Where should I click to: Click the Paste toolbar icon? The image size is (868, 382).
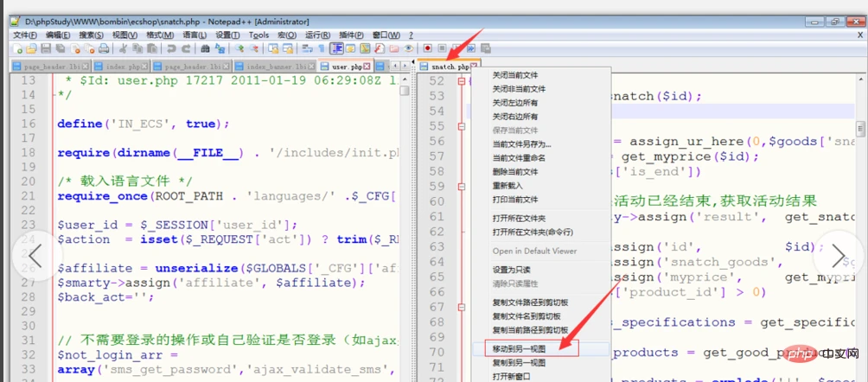pyautogui.click(x=153, y=48)
